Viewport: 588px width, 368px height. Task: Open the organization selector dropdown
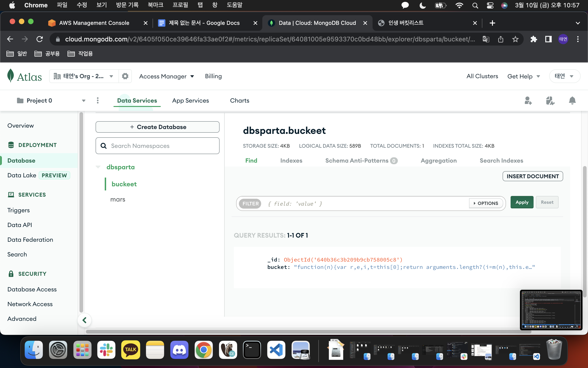pos(84,76)
